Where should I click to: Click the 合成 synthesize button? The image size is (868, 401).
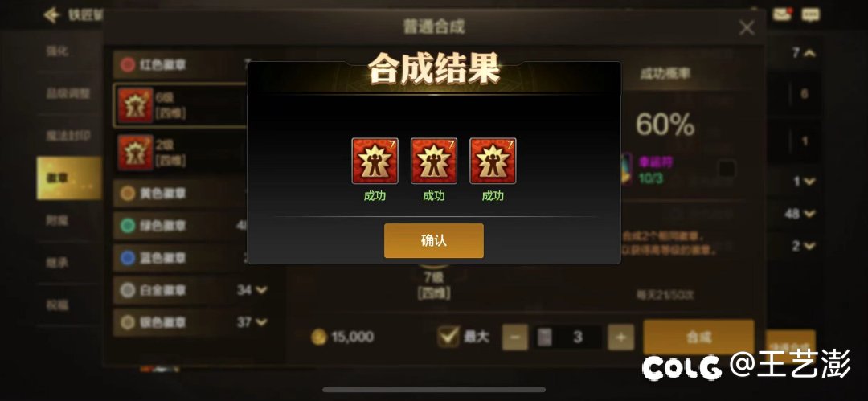(x=698, y=337)
